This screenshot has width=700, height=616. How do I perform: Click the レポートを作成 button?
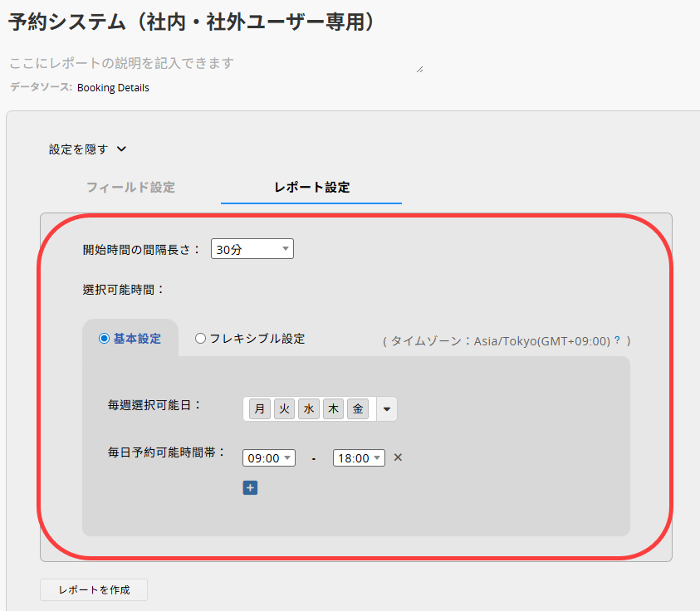click(x=93, y=590)
